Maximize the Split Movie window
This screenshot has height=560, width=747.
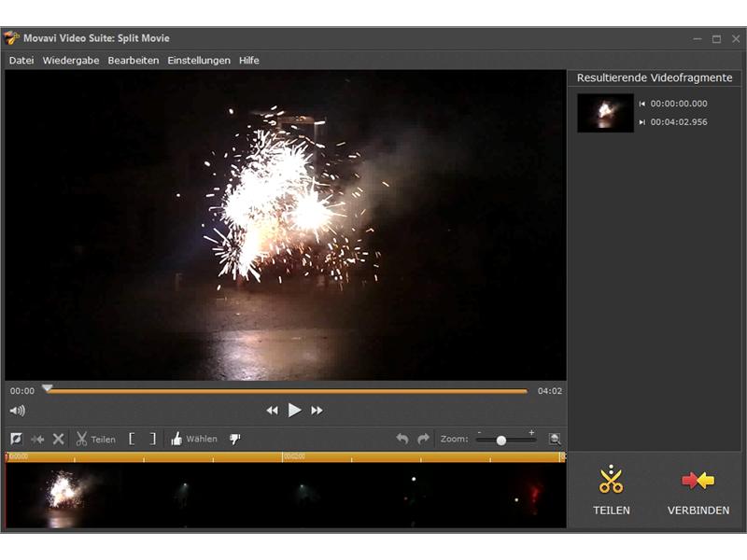point(716,38)
